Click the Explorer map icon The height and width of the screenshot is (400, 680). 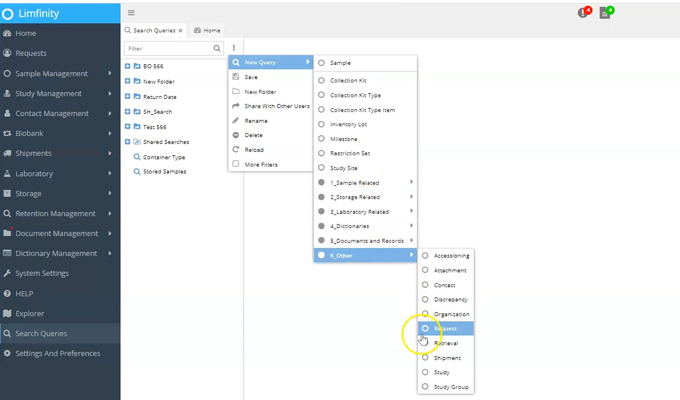7,313
